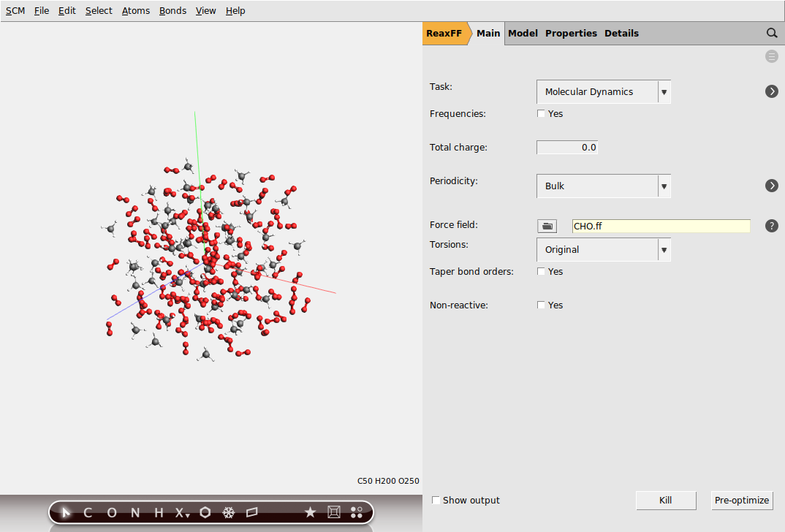Choose Nitrogen as the drawing element
785x532 pixels.
click(134, 512)
